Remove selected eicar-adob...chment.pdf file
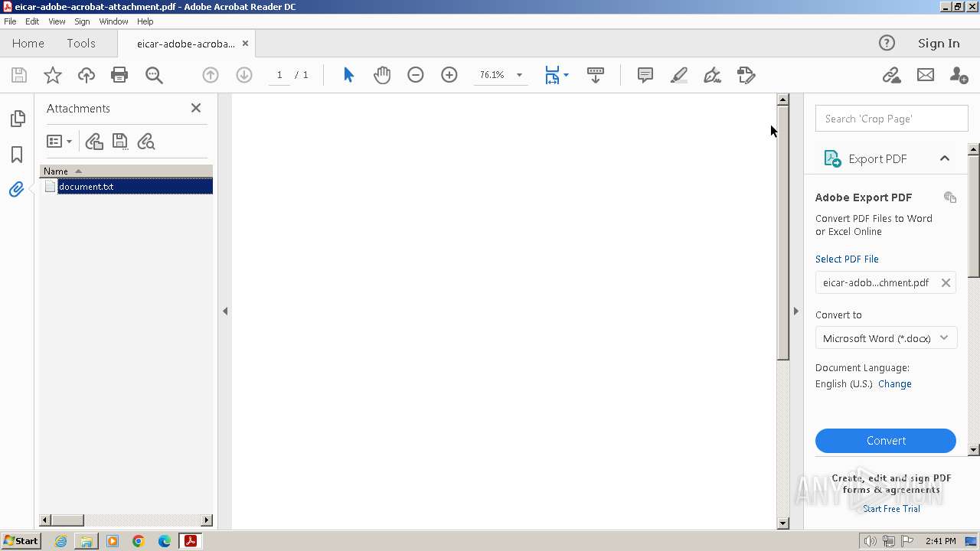 946,283
